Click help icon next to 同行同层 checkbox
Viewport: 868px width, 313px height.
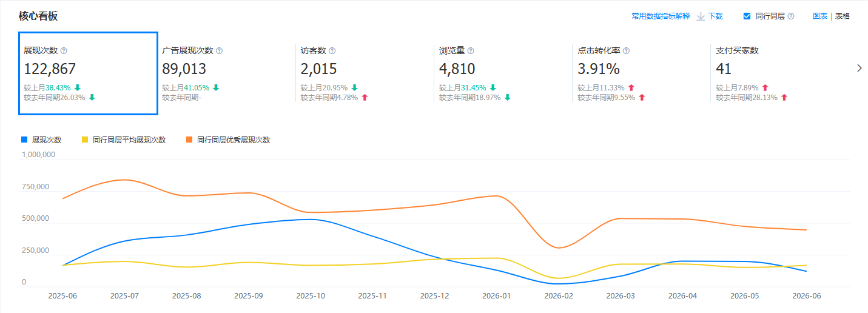(x=790, y=16)
